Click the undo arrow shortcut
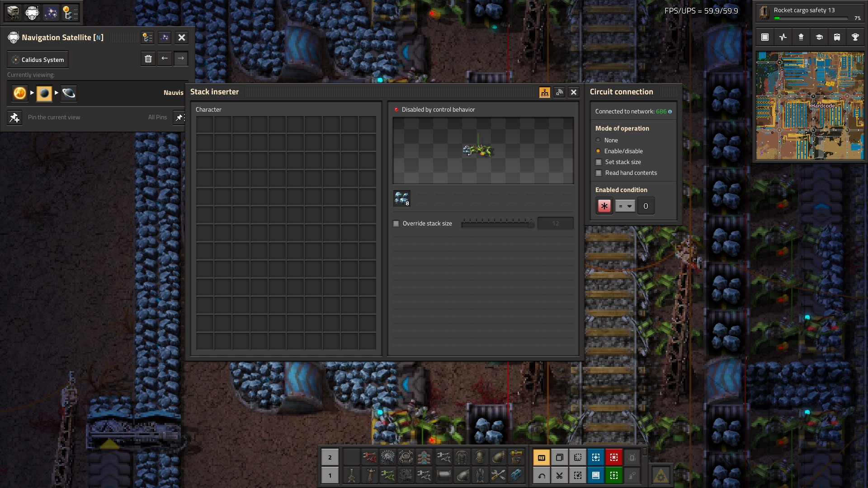The image size is (868, 488). point(542,475)
